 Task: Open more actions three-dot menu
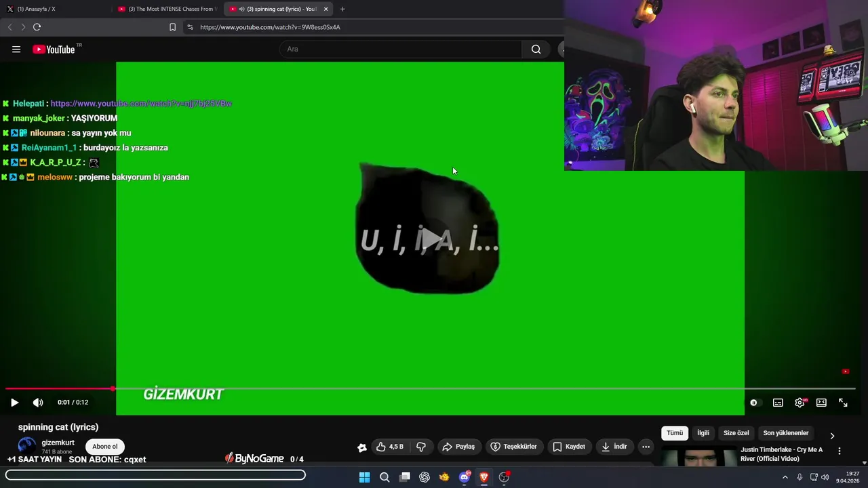point(646,447)
